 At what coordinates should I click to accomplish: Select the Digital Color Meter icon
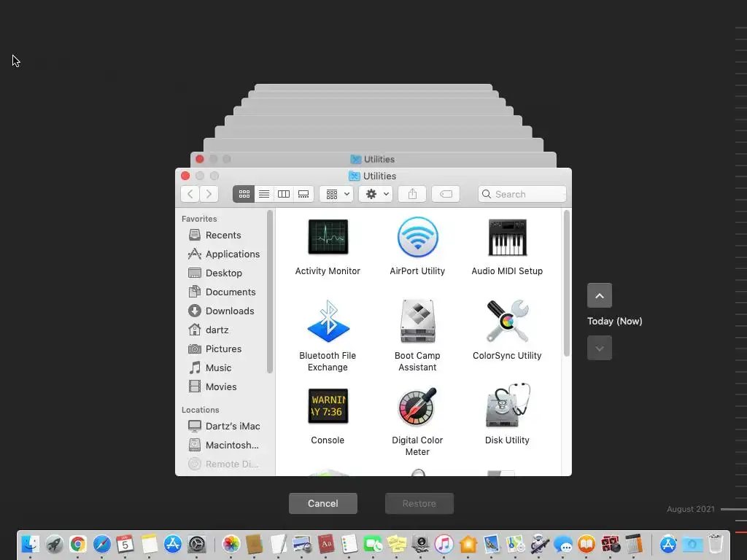pos(417,405)
